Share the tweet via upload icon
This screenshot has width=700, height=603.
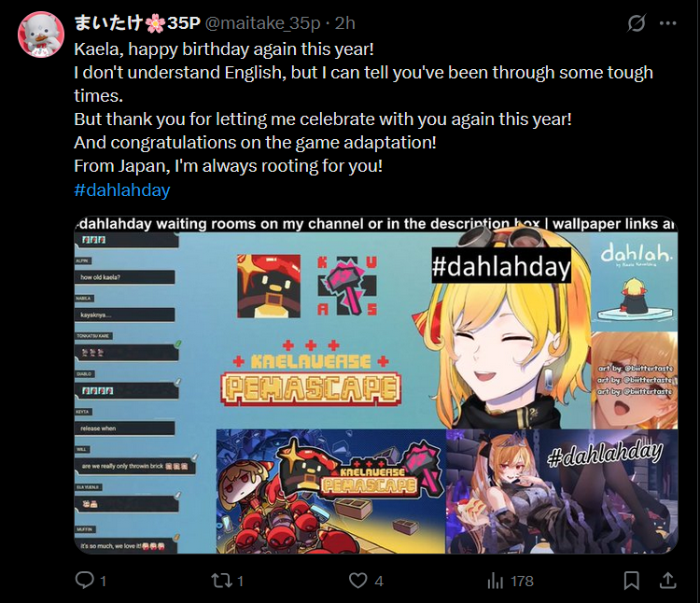[667, 581]
